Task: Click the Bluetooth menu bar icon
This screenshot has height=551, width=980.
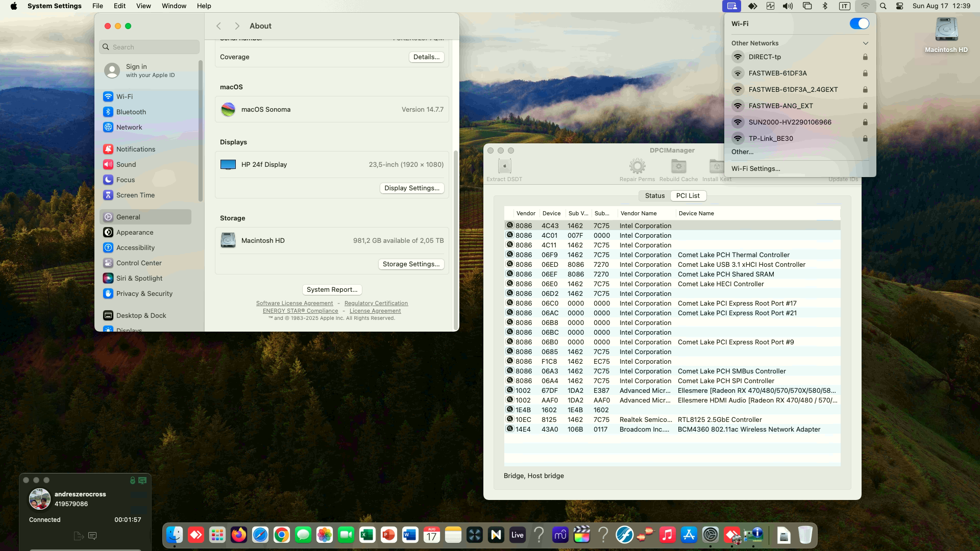Action: coord(825,6)
